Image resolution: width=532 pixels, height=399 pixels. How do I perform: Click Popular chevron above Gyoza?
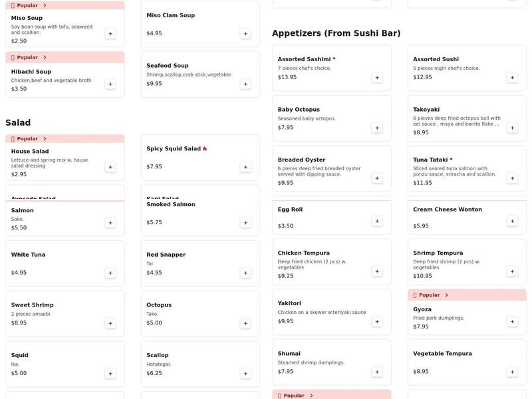tap(446, 295)
